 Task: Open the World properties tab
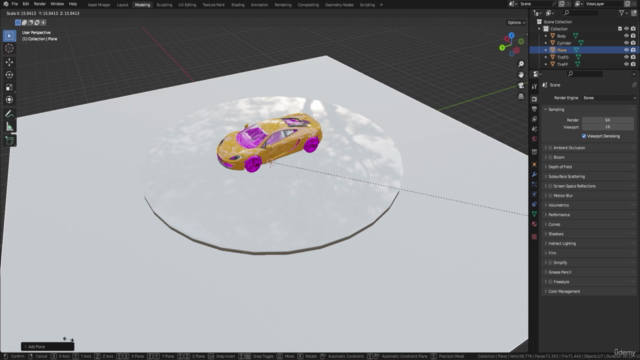tap(534, 139)
